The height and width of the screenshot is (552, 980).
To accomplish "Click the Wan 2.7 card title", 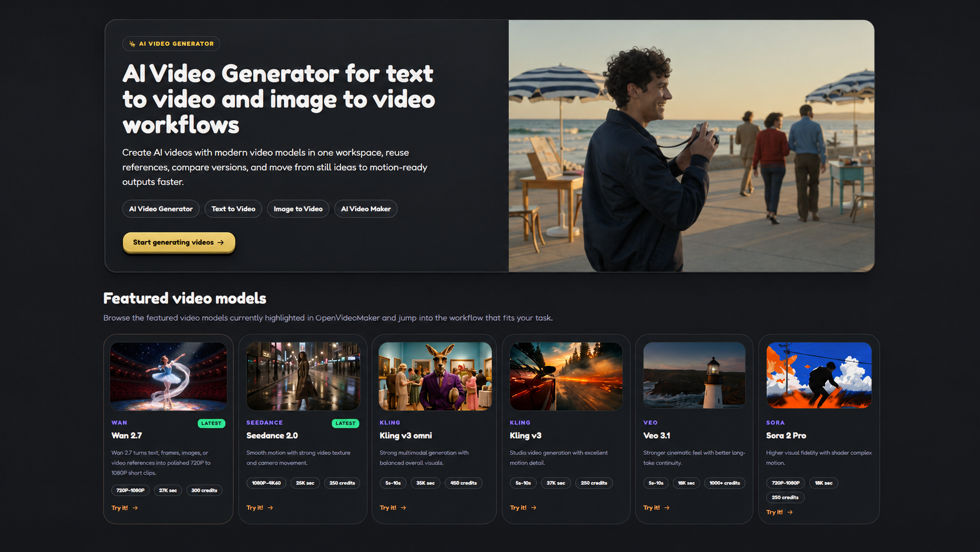I will (x=127, y=436).
